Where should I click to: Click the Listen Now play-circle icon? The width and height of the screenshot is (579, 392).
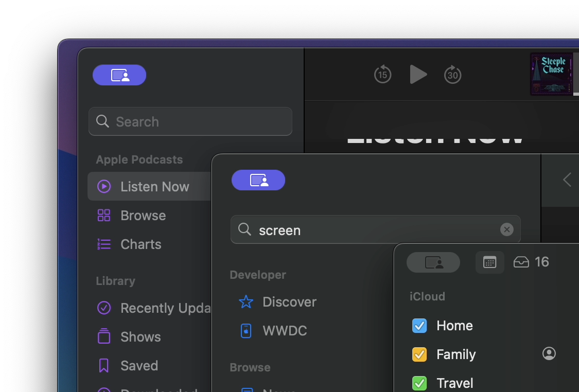104,186
